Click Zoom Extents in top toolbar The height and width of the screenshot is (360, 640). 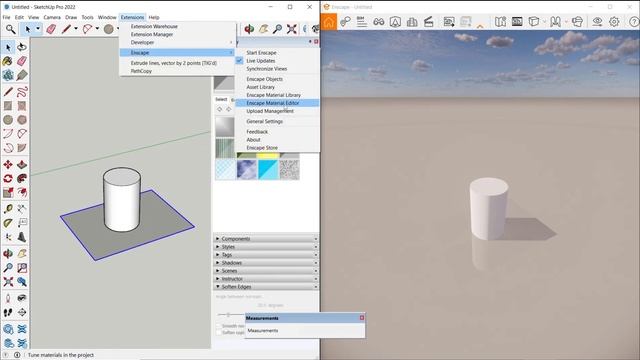pyautogui.click(x=291, y=29)
